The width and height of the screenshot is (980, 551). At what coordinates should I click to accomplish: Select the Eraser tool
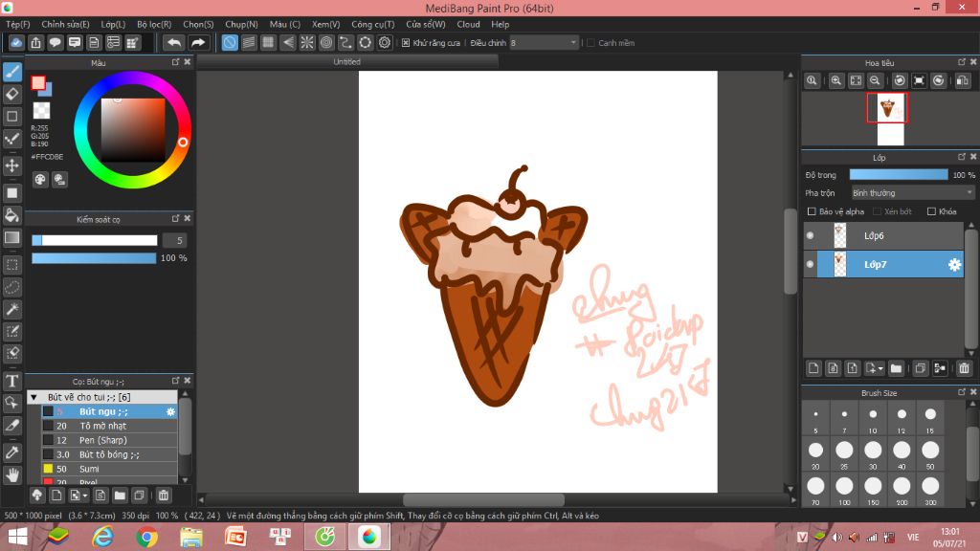coord(11,94)
